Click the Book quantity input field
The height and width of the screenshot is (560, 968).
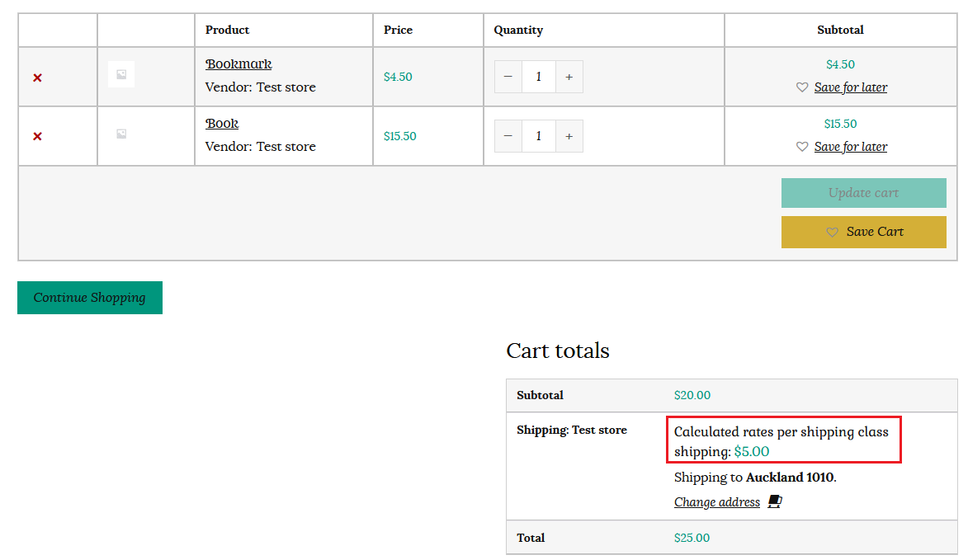click(539, 136)
